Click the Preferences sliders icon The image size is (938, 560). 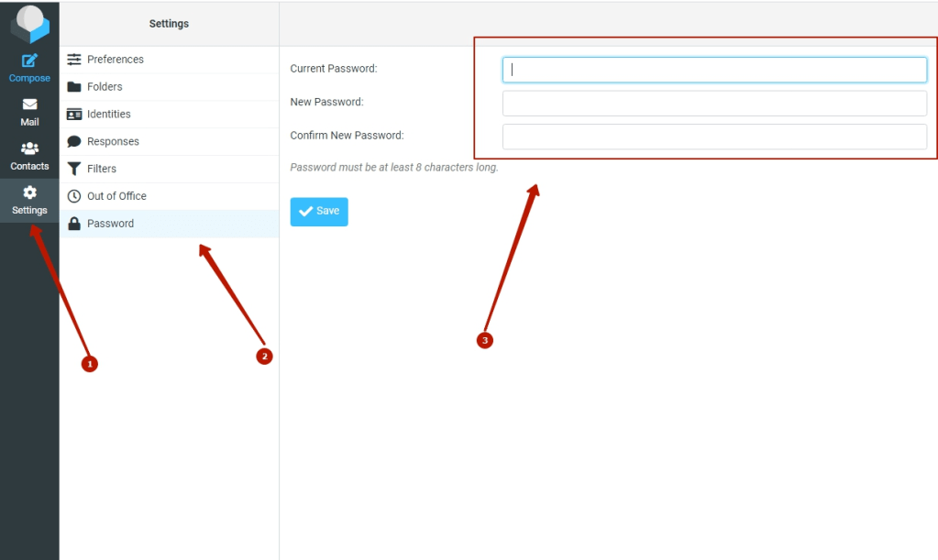tap(74, 60)
